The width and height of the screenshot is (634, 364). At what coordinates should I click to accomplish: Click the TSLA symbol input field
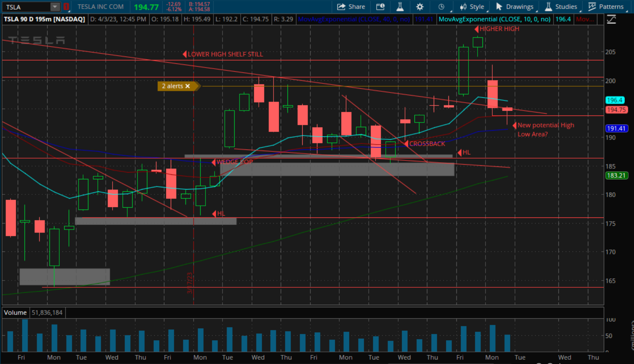tap(26, 7)
